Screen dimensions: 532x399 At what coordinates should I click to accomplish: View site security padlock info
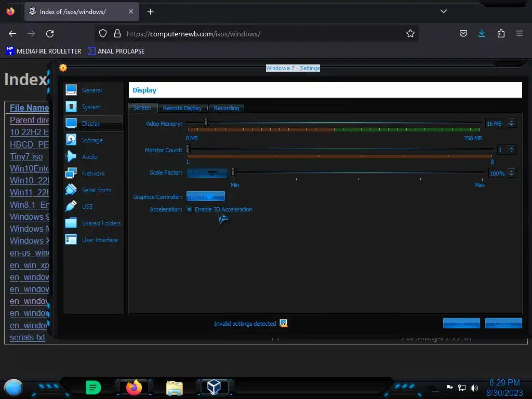click(117, 33)
